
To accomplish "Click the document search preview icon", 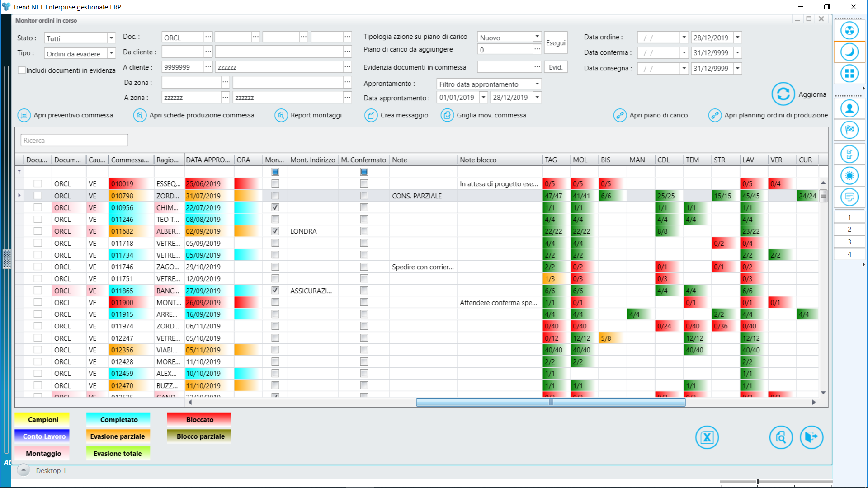I will 781,437.
